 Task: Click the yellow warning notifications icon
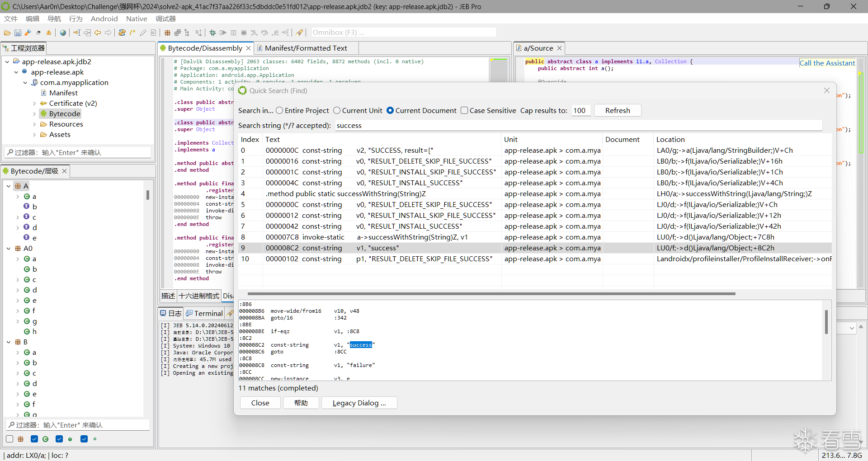click(x=49, y=33)
